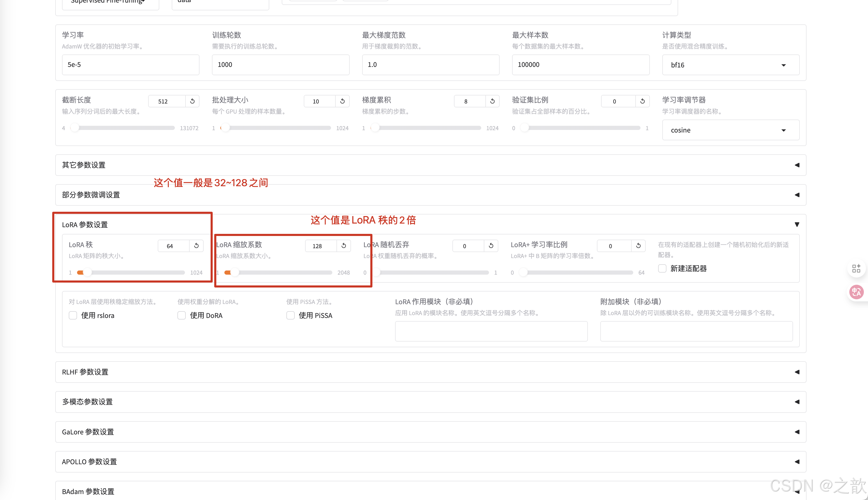The height and width of the screenshot is (500, 868).
Task: Check the 使用 DoRA option
Action: pos(182,315)
